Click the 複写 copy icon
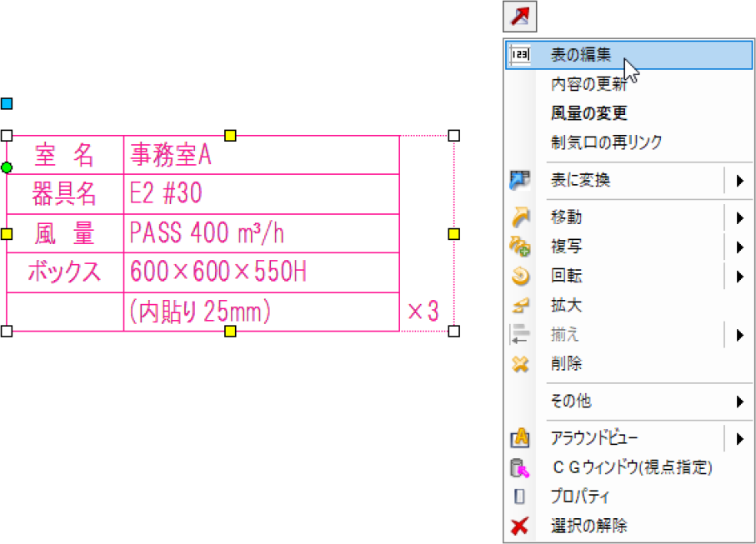 (520, 247)
